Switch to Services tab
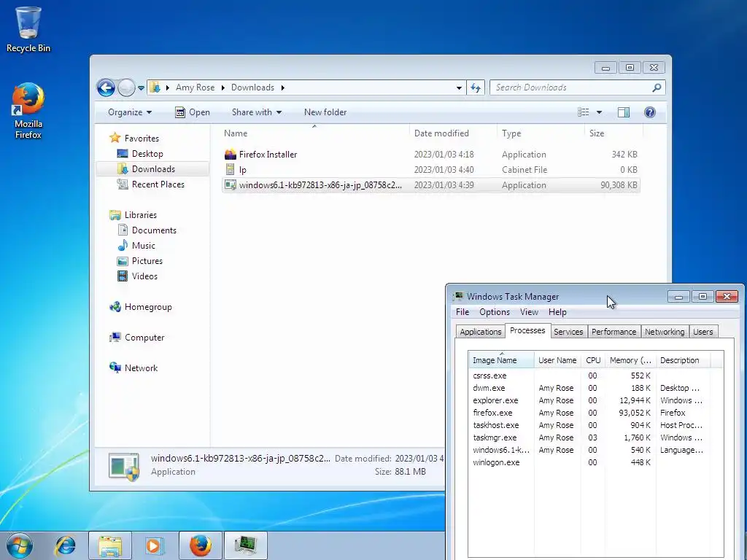This screenshot has height=560, width=747. click(x=568, y=332)
